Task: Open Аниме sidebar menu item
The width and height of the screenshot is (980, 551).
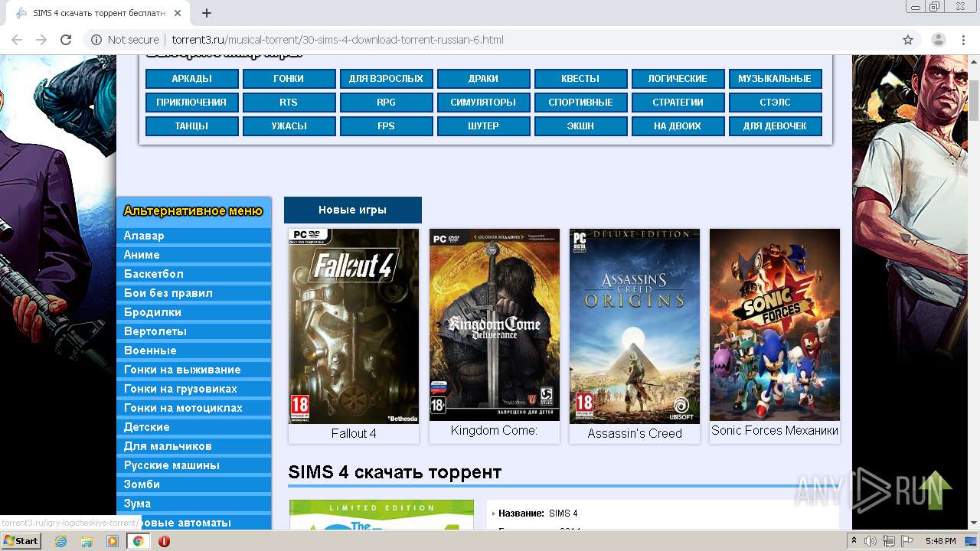Action: click(194, 255)
